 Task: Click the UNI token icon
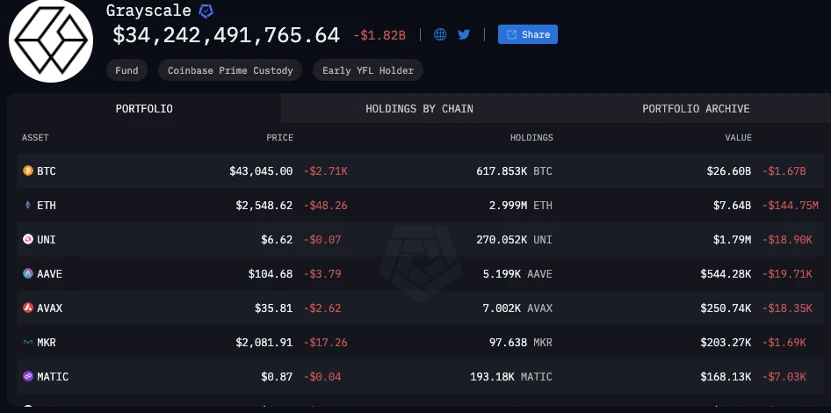27,240
